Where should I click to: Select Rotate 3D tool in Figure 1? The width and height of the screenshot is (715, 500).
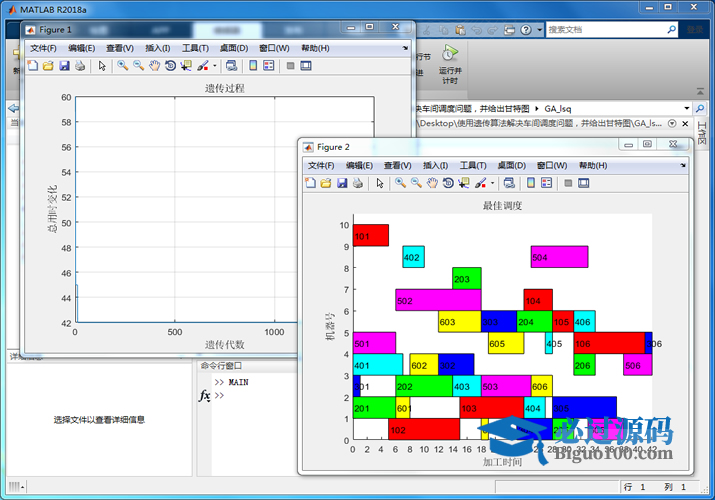[x=170, y=66]
